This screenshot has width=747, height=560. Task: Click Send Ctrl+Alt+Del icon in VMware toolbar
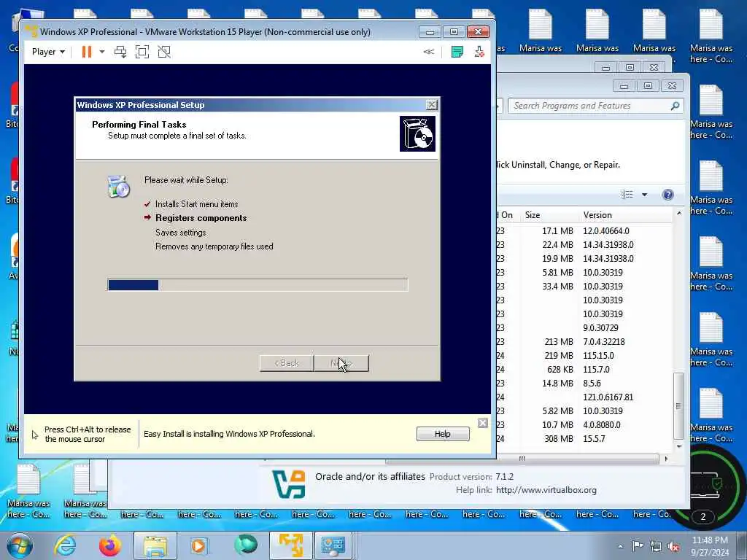[x=120, y=52]
